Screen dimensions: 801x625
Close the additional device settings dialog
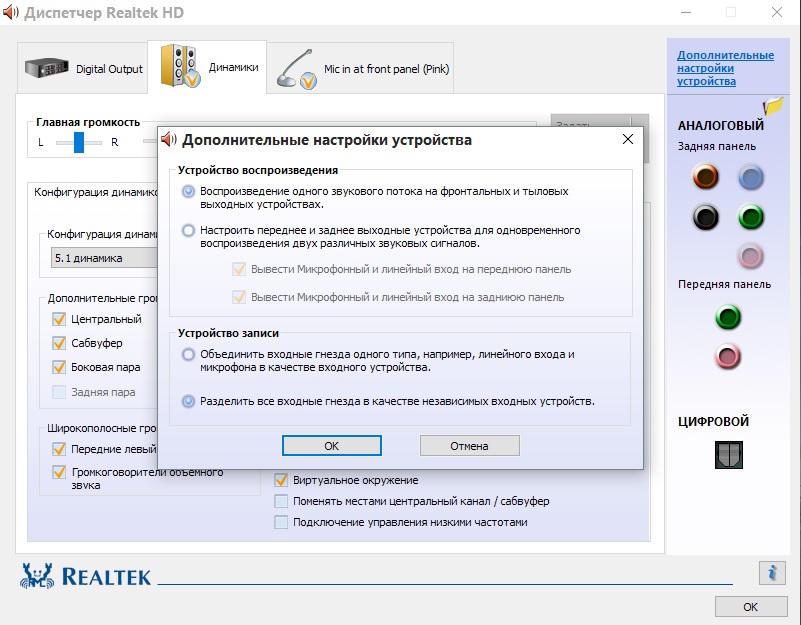pos(628,139)
